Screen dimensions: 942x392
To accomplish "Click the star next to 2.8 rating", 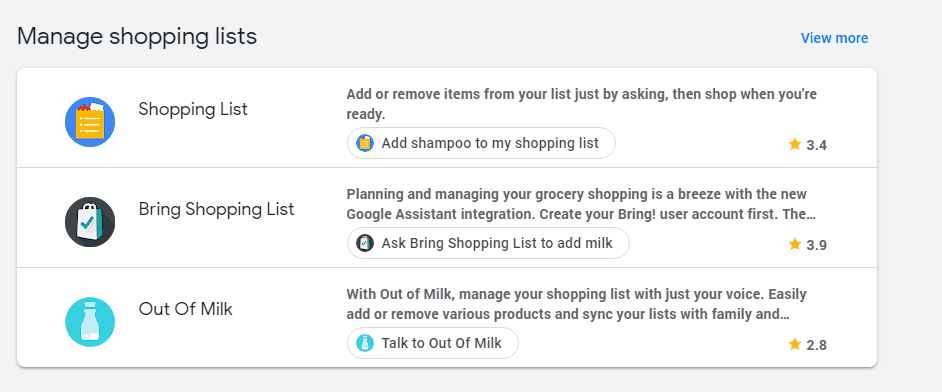I will click(795, 344).
